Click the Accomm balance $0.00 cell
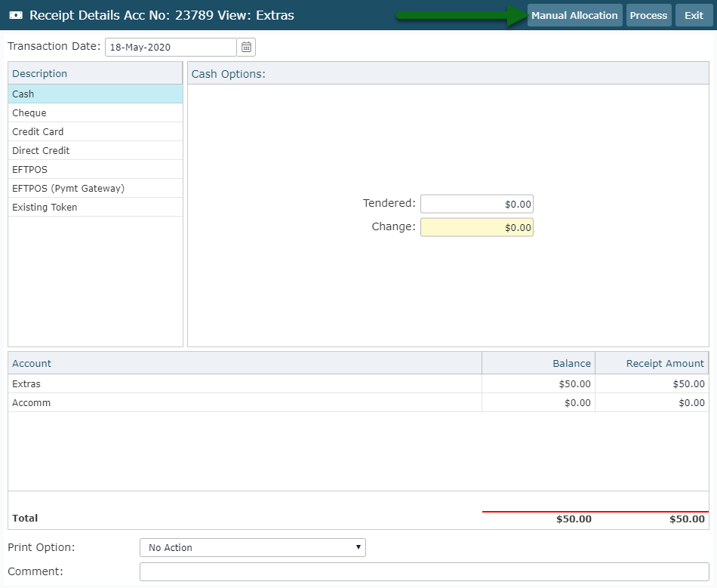The image size is (717, 588). click(x=539, y=403)
